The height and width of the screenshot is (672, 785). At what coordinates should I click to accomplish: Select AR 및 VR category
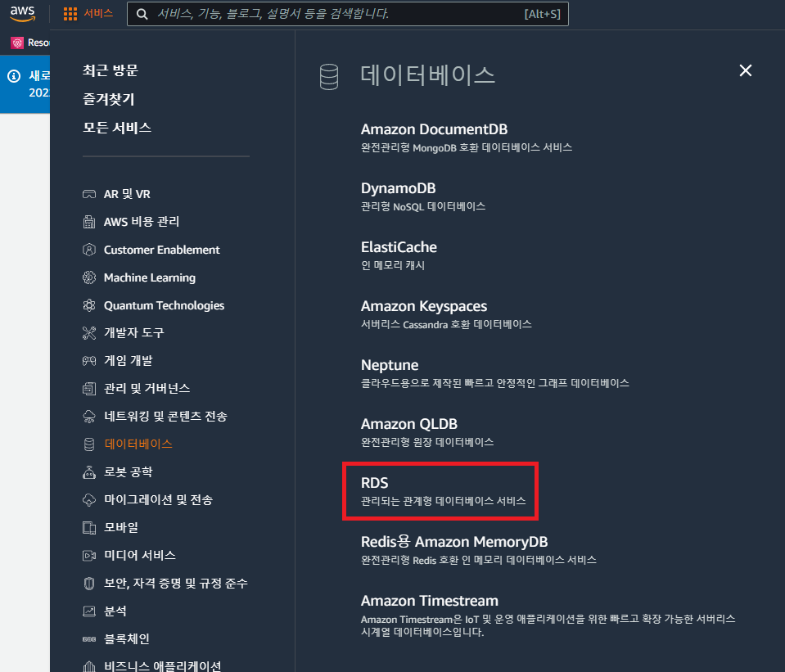click(127, 194)
